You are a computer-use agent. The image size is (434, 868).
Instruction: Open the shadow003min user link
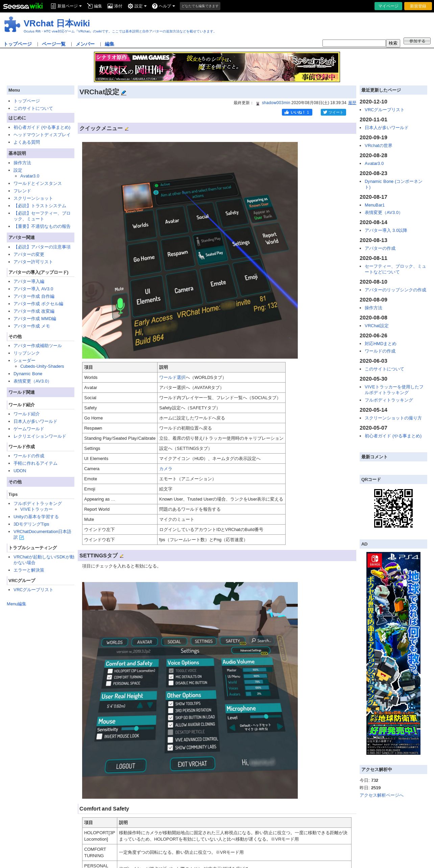point(276,103)
